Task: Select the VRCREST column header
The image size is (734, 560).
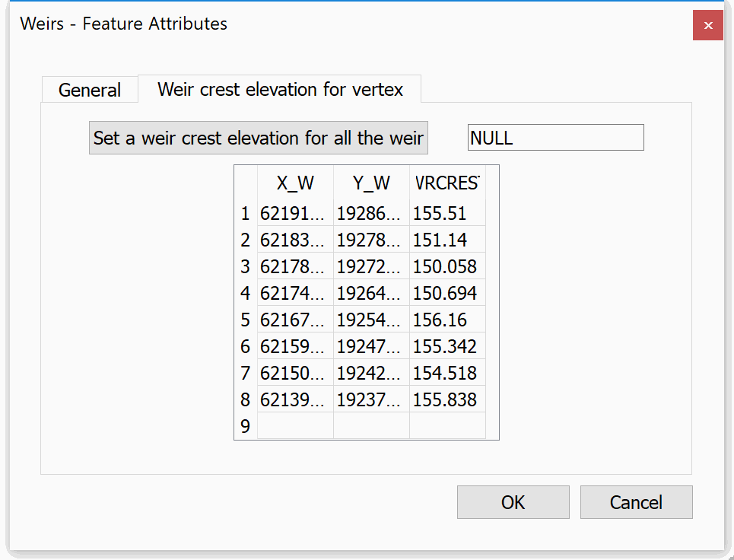Action: pos(447,183)
